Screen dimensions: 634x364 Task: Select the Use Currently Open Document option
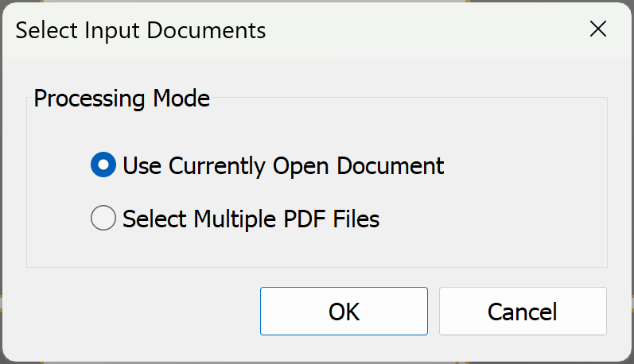(103, 165)
